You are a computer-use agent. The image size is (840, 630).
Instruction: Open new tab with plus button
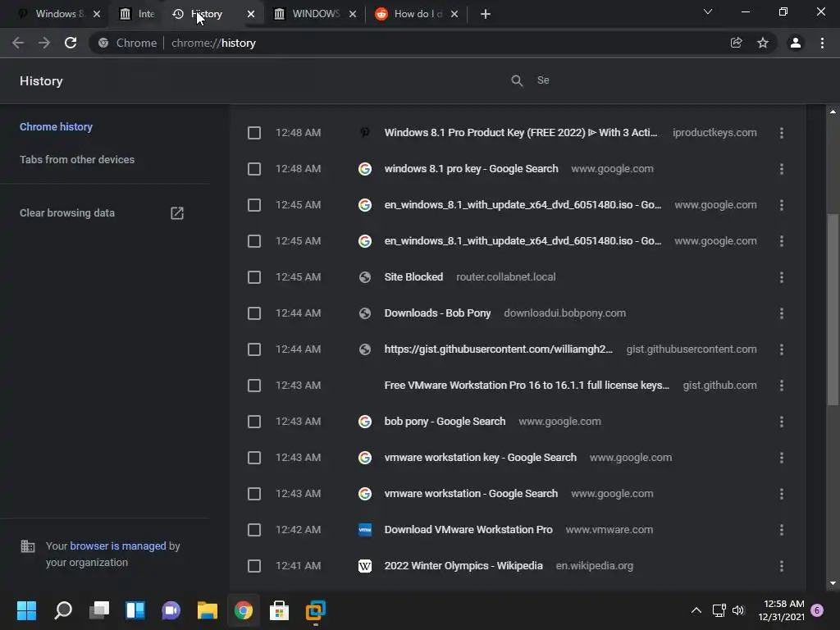point(486,14)
